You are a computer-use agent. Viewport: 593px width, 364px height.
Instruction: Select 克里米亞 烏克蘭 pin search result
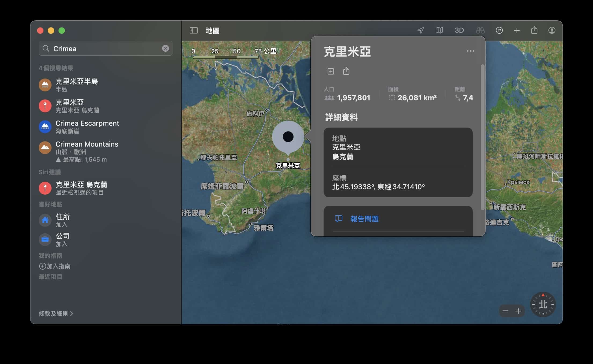(x=106, y=106)
